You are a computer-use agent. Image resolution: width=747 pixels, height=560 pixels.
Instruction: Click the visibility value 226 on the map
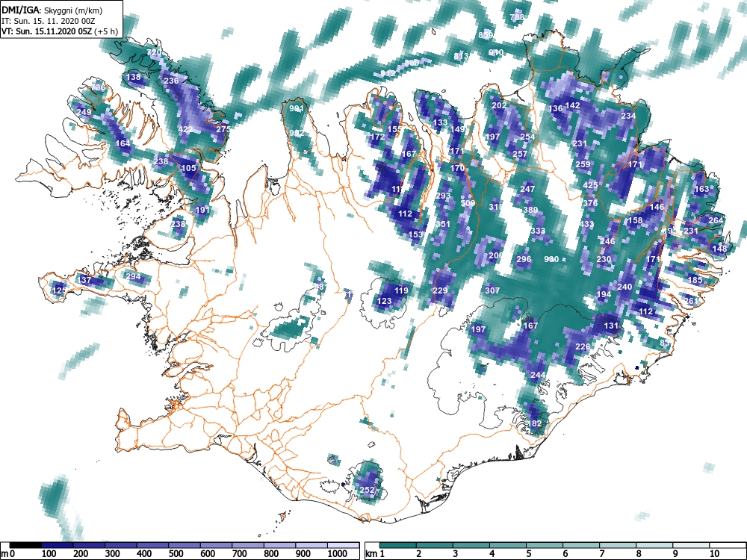tap(583, 346)
